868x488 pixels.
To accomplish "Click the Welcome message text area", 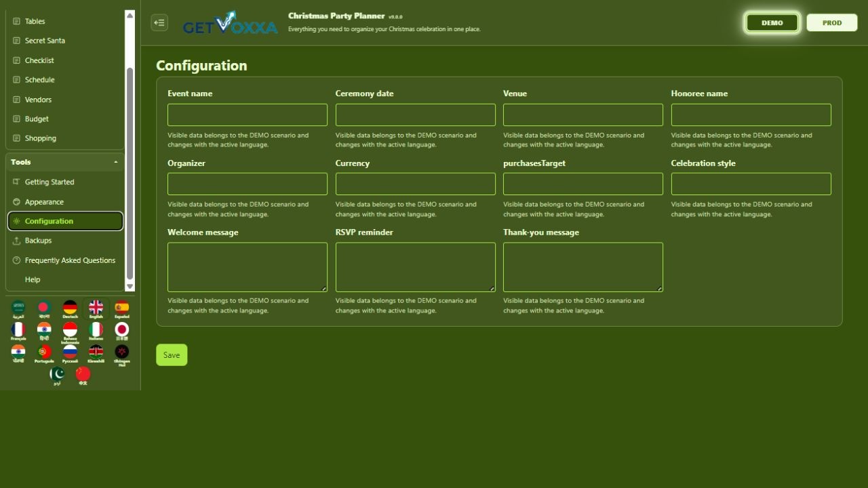I will point(248,267).
